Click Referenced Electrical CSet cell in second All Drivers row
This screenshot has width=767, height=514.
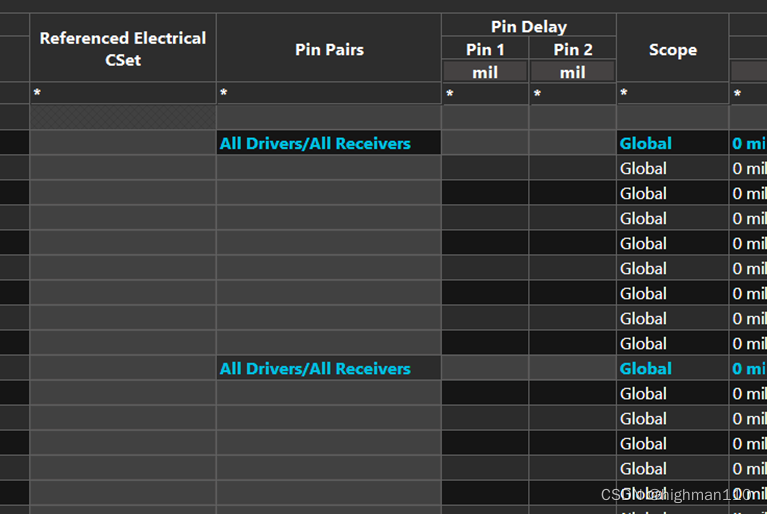123,368
